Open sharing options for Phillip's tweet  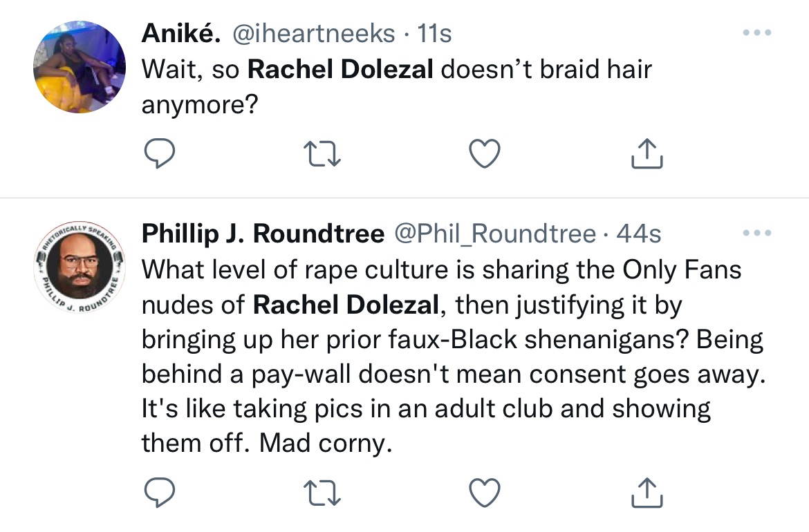(647, 493)
